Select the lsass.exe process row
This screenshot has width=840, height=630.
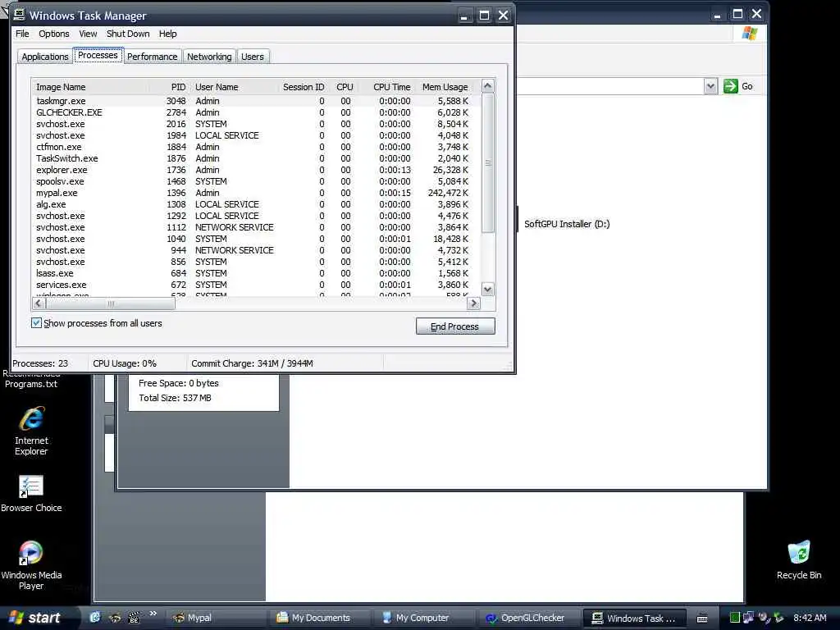coord(255,273)
